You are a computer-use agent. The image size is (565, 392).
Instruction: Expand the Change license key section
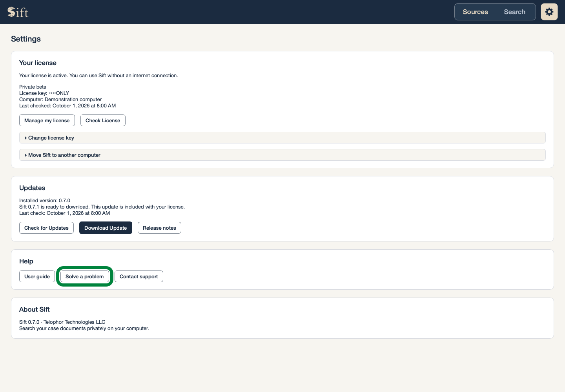282,138
